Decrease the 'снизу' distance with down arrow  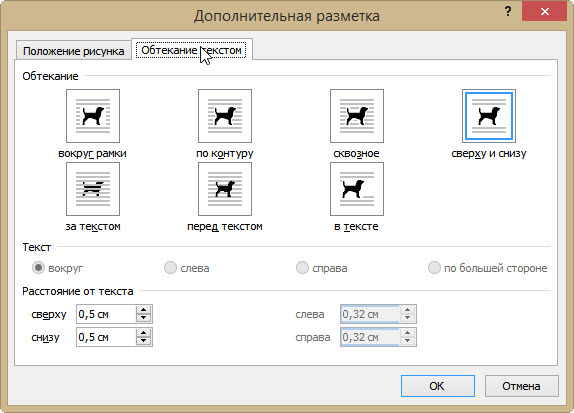[144, 341]
